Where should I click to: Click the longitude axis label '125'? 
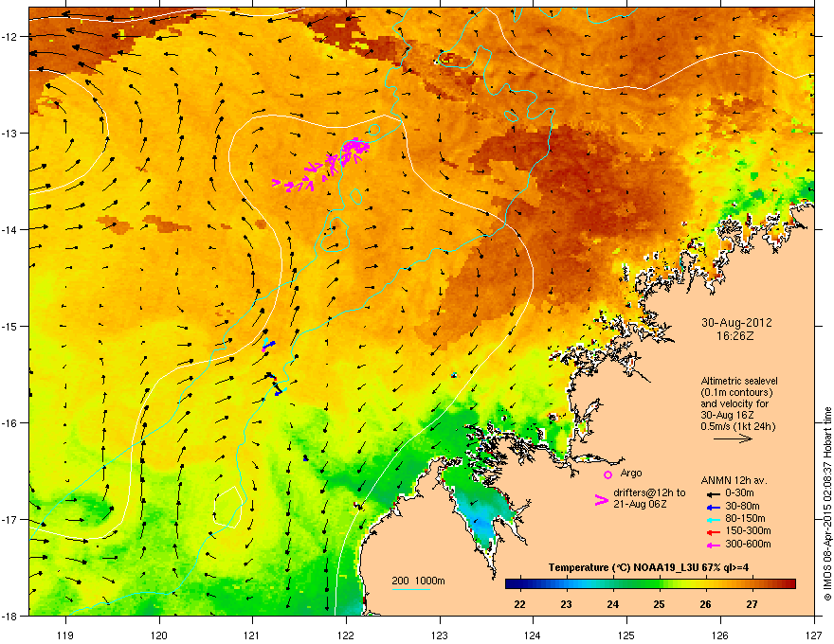(626, 635)
